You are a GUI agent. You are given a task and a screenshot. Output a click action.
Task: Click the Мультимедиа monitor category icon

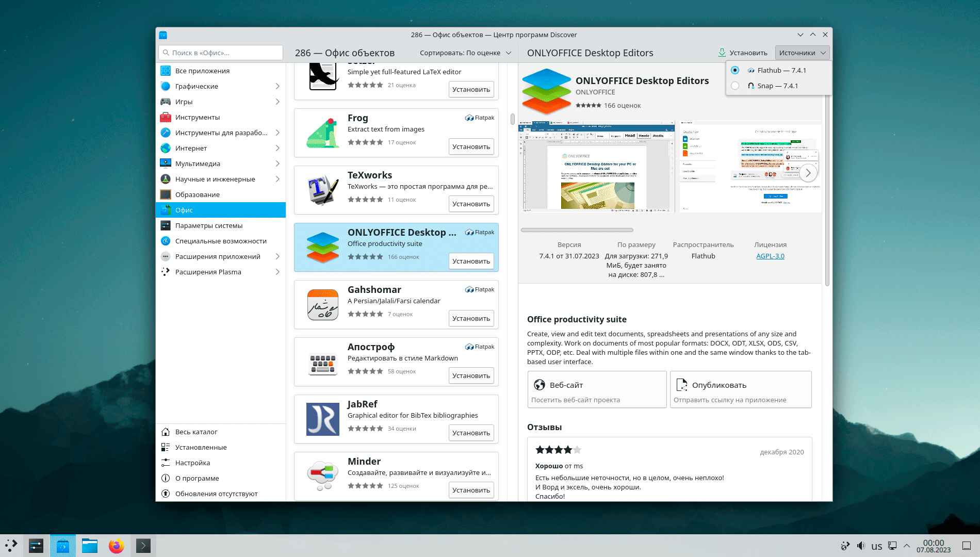[x=166, y=163]
